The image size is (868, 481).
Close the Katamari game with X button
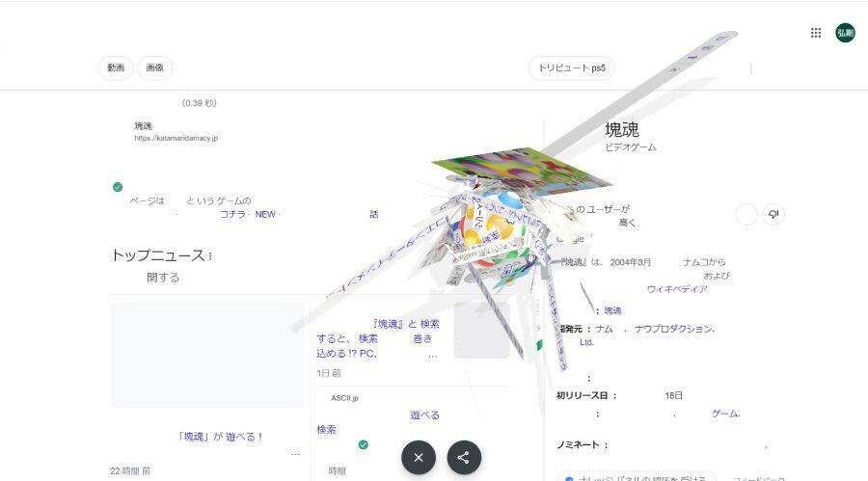click(419, 458)
